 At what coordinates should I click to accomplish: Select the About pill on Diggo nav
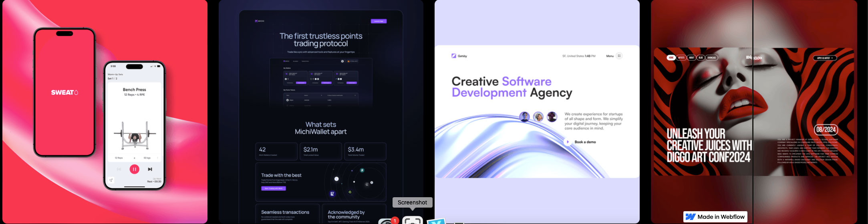pos(692,58)
